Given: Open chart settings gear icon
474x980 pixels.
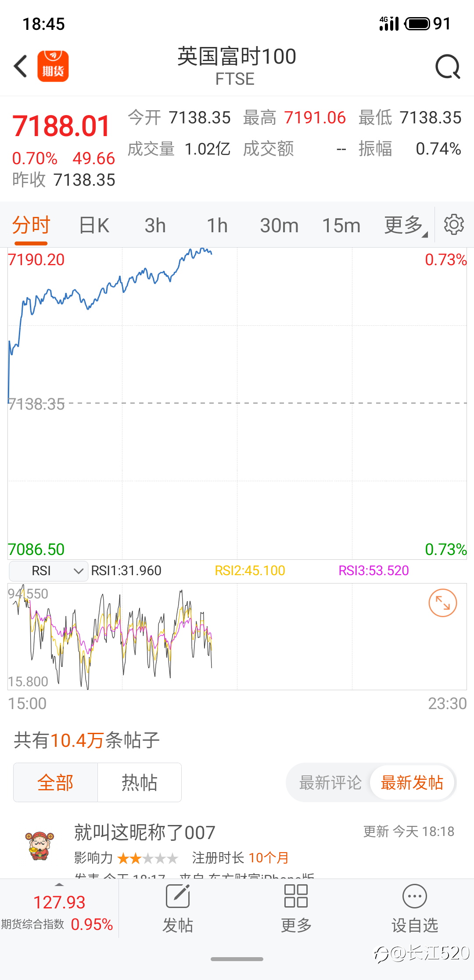Looking at the screenshot, I should pyautogui.click(x=454, y=225).
